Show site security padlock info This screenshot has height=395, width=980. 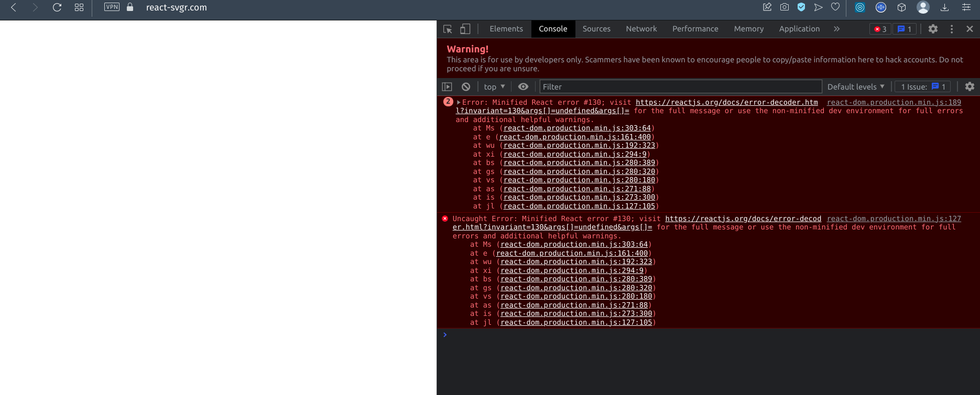coord(130,7)
